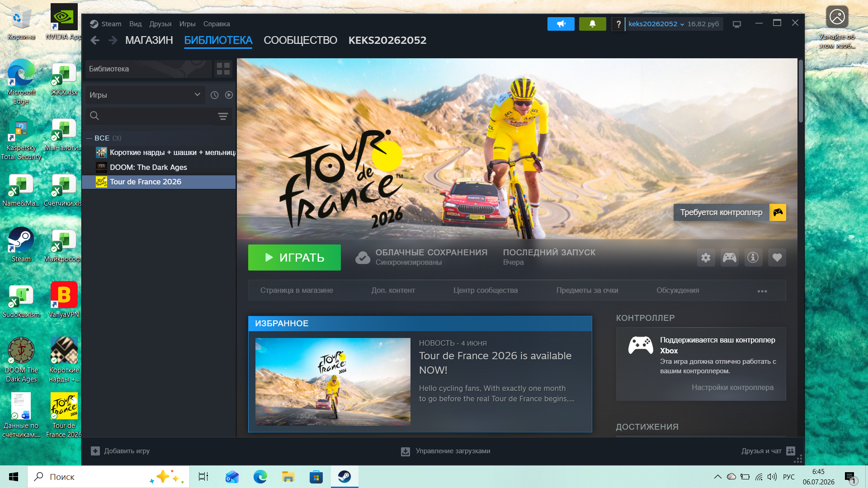Open the Игры filter dropdown
The image size is (868, 488).
[145, 95]
